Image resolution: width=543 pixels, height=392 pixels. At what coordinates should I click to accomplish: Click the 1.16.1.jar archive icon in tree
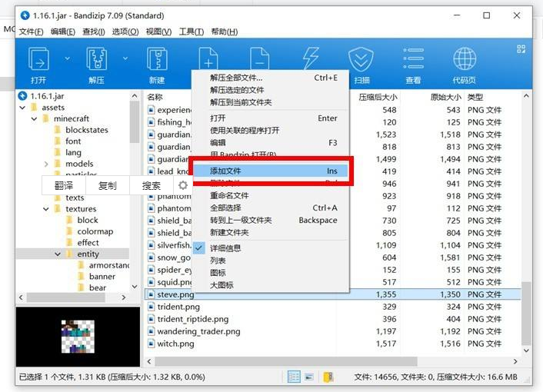(22, 96)
